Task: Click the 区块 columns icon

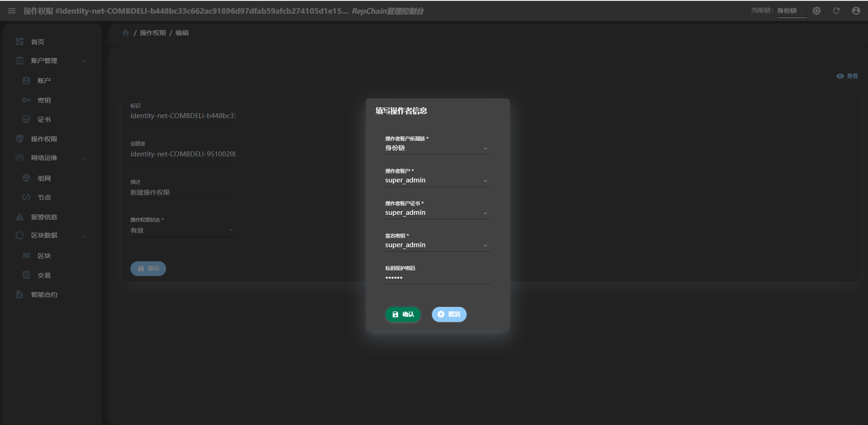Action: pos(26,255)
